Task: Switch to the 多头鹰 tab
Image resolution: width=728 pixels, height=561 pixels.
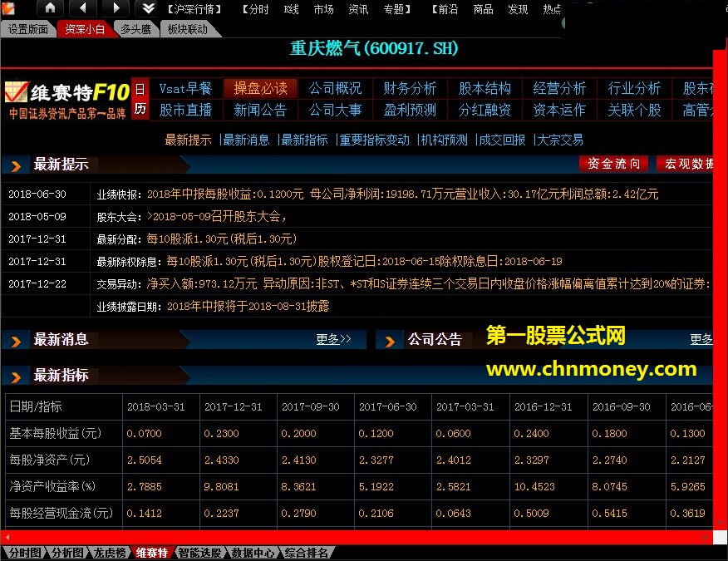Action: 135,29
